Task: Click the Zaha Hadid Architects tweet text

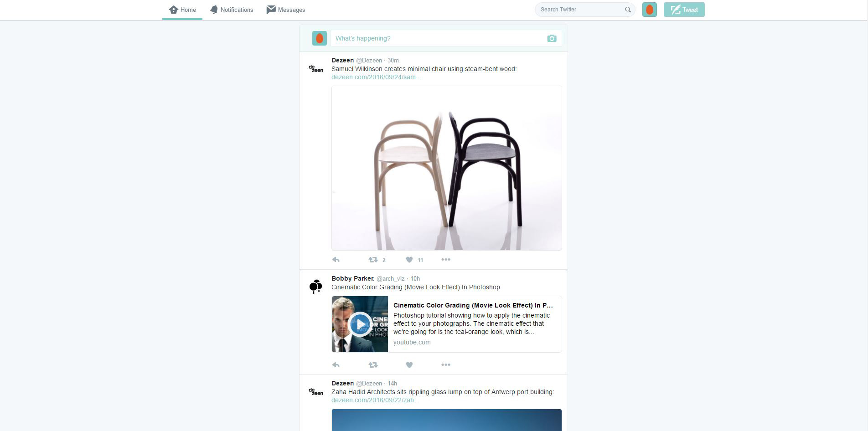Action: (x=443, y=392)
